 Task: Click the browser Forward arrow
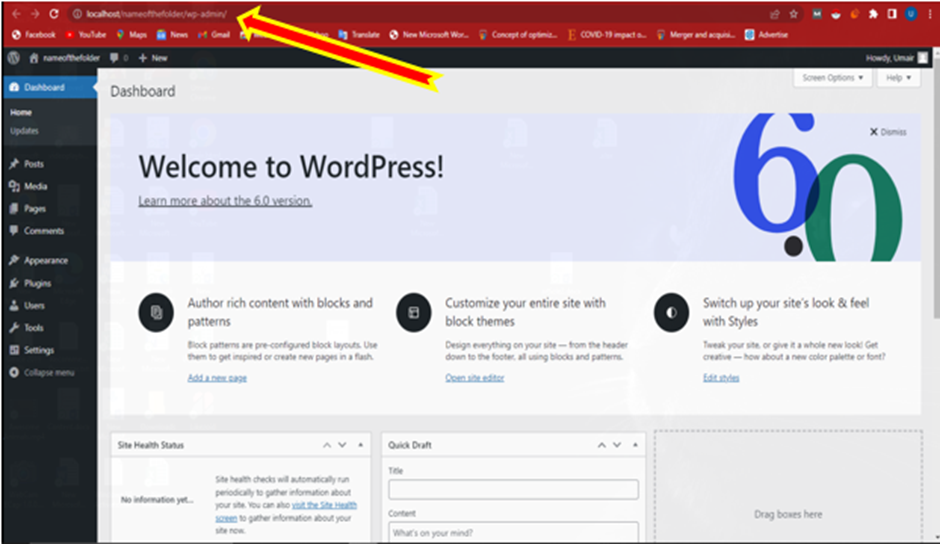click(35, 14)
